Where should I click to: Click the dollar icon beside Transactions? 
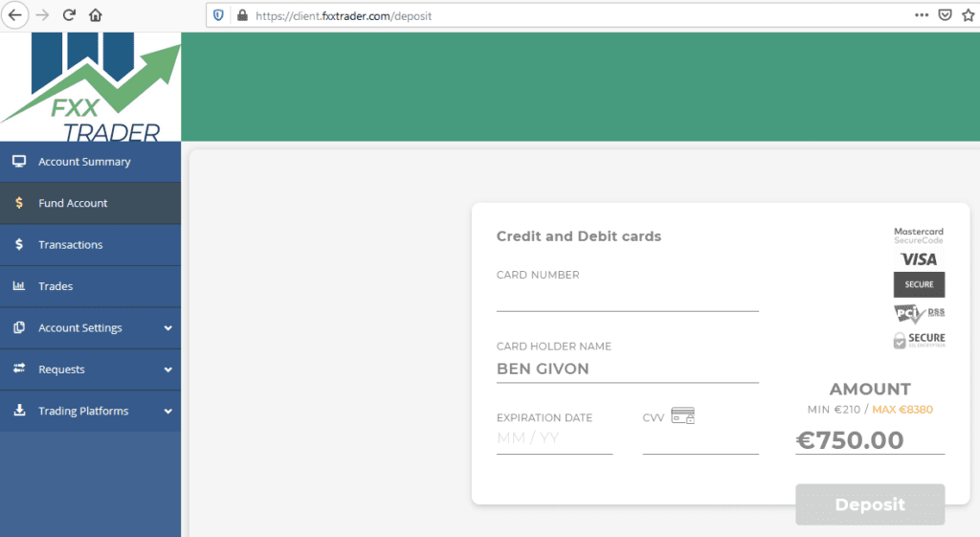click(x=19, y=244)
